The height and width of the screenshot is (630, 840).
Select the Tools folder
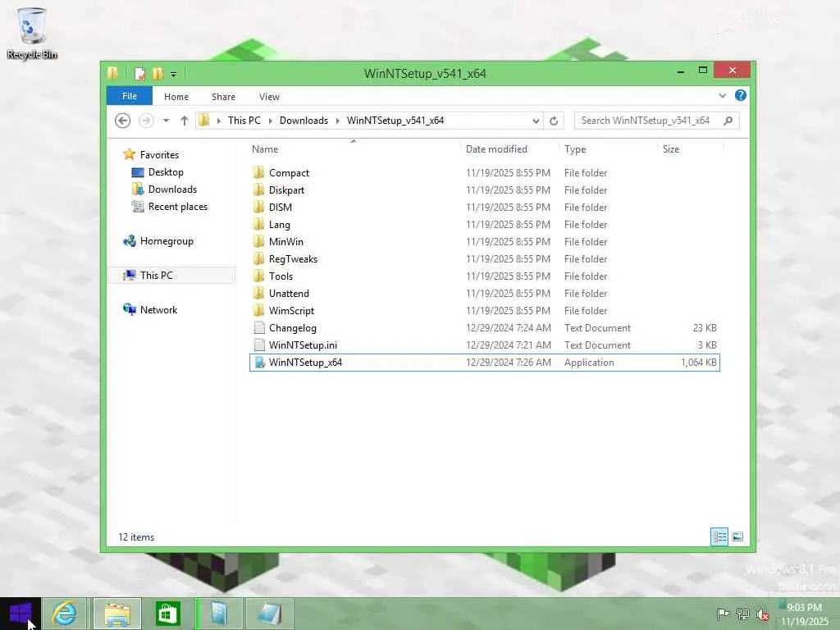click(x=484, y=276)
